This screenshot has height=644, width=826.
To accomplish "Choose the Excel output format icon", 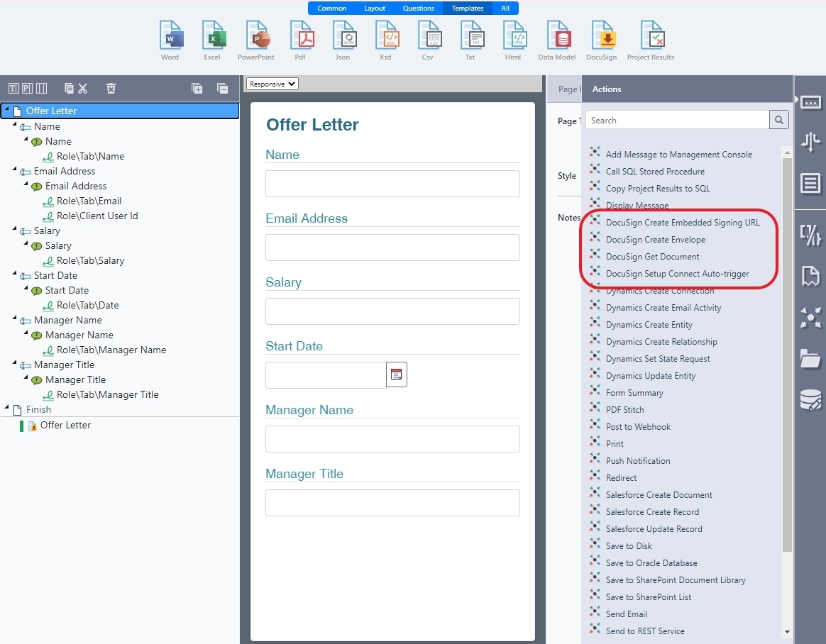I will pyautogui.click(x=213, y=34).
